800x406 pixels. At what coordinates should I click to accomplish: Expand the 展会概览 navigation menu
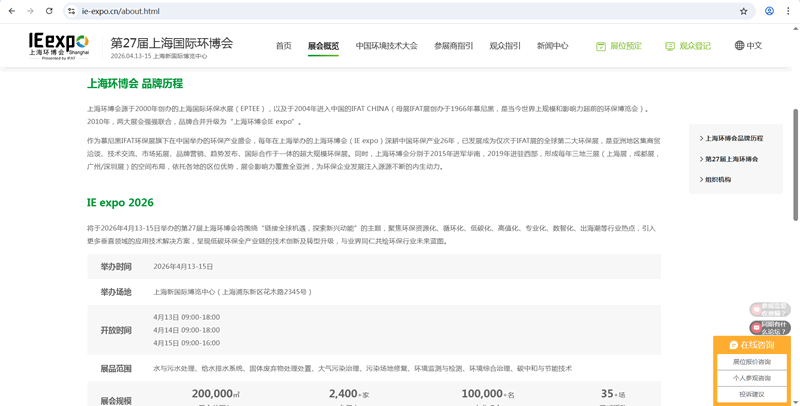(323, 46)
